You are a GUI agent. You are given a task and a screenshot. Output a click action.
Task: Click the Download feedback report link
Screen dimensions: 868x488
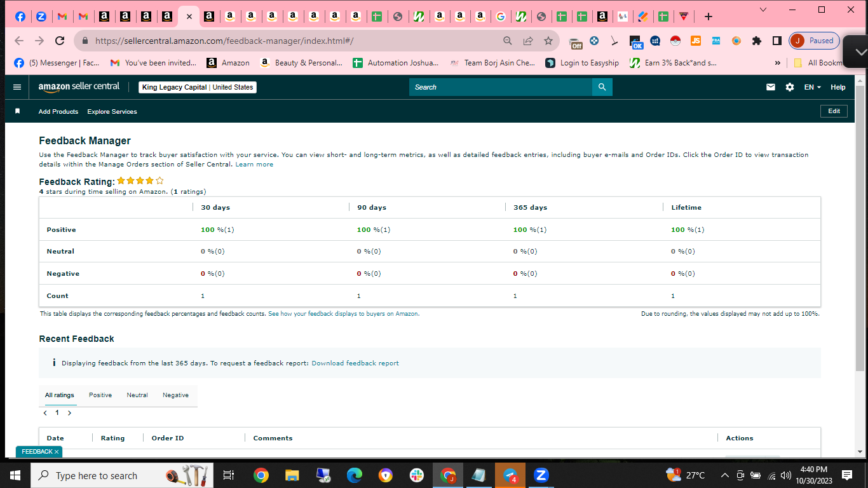pos(355,363)
